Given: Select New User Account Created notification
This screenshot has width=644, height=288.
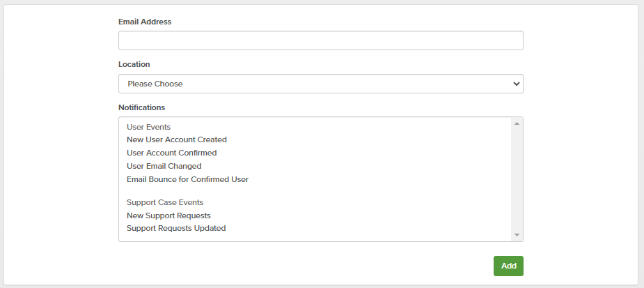Looking at the screenshot, I should (x=177, y=139).
